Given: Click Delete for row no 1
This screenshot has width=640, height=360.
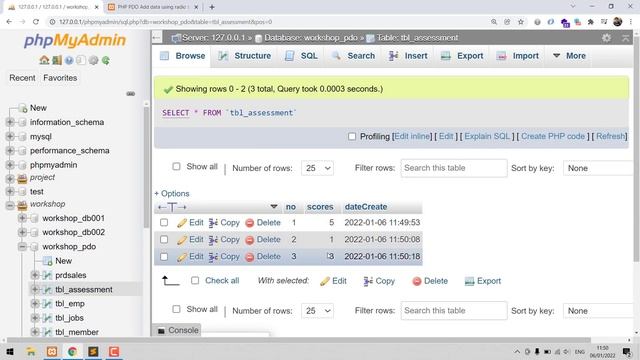Looking at the screenshot, I should click(x=263, y=223).
